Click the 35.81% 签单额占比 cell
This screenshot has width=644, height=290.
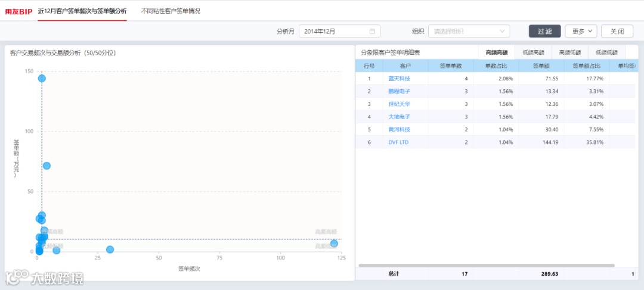click(x=586, y=142)
